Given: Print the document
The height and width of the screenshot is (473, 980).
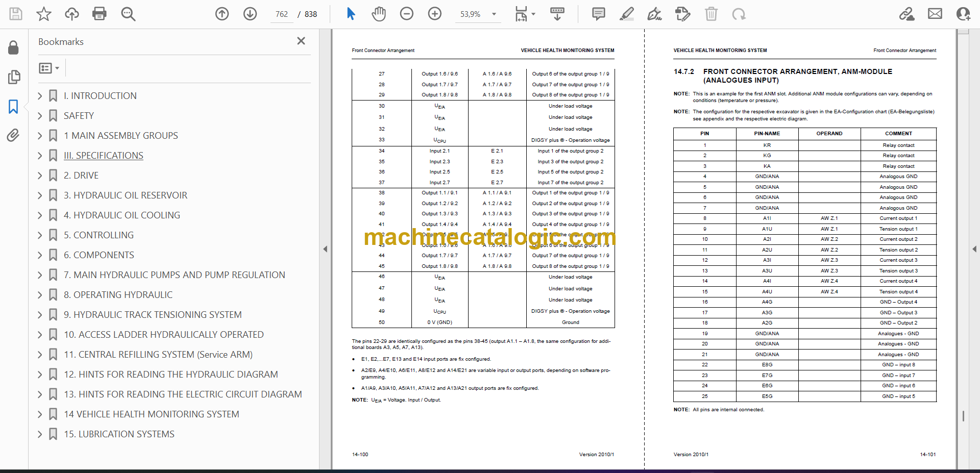Looking at the screenshot, I should [x=100, y=14].
